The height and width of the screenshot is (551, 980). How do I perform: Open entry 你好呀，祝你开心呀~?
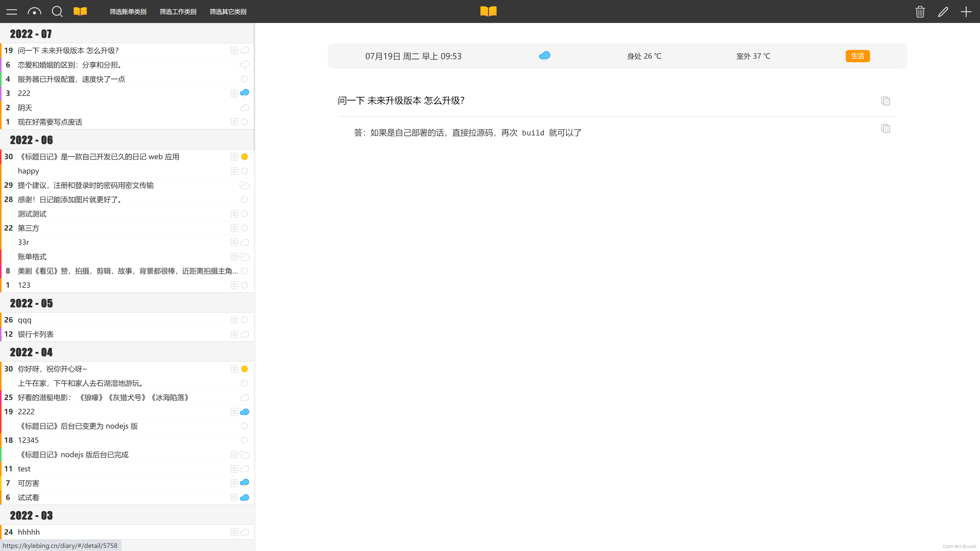pos(53,369)
